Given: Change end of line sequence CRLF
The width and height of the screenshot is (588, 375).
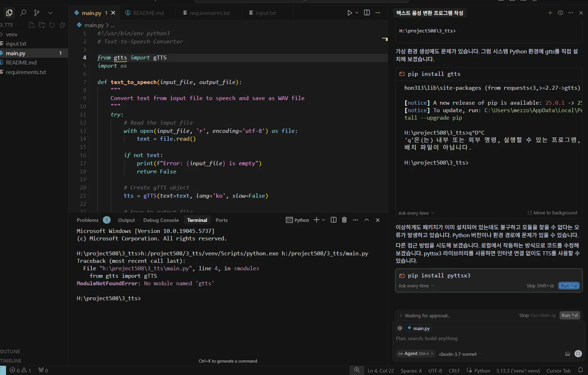Looking at the screenshot, I should click(454, 371).
